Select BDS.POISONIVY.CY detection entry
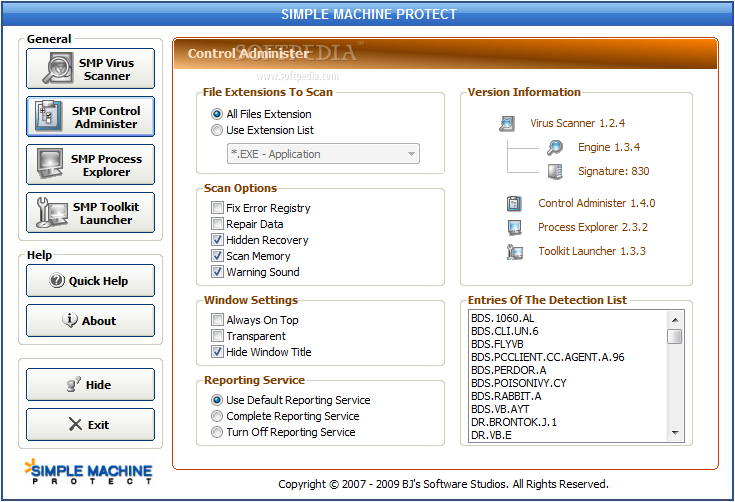 coord(518,383)
